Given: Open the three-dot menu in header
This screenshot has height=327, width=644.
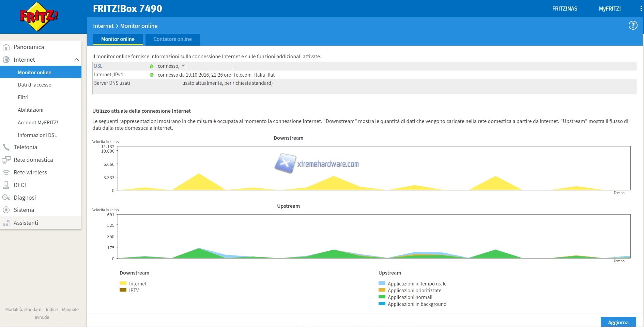Looking at the screenshot, I should click(x=641, y=9).
